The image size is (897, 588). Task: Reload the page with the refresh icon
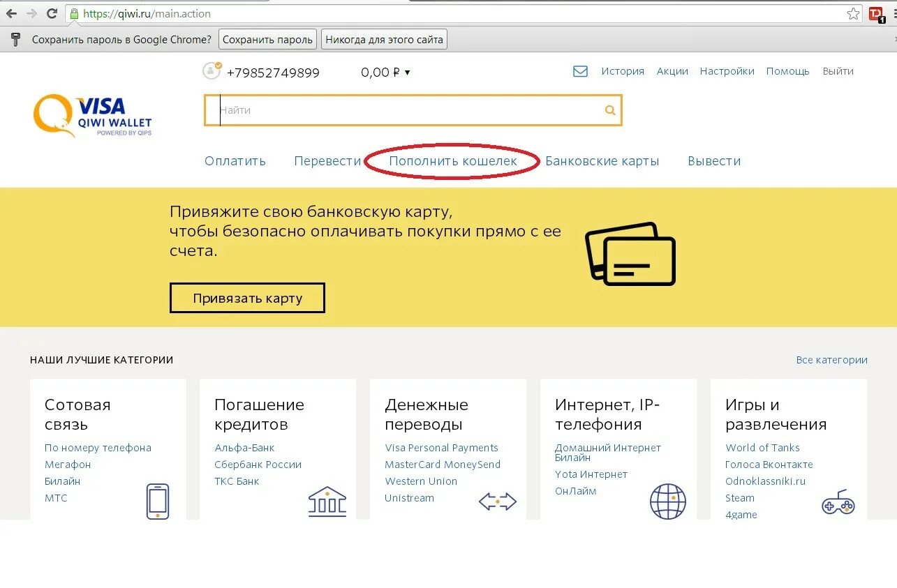point(52,13)
